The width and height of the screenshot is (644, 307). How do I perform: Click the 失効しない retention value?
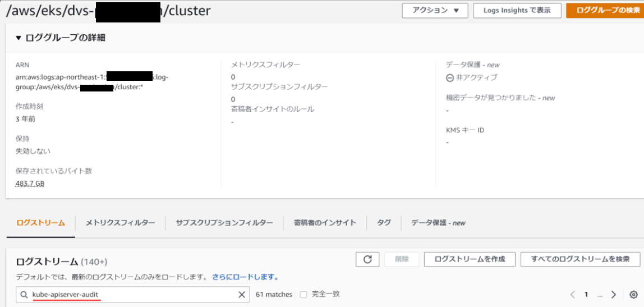[x=33, y=151]
